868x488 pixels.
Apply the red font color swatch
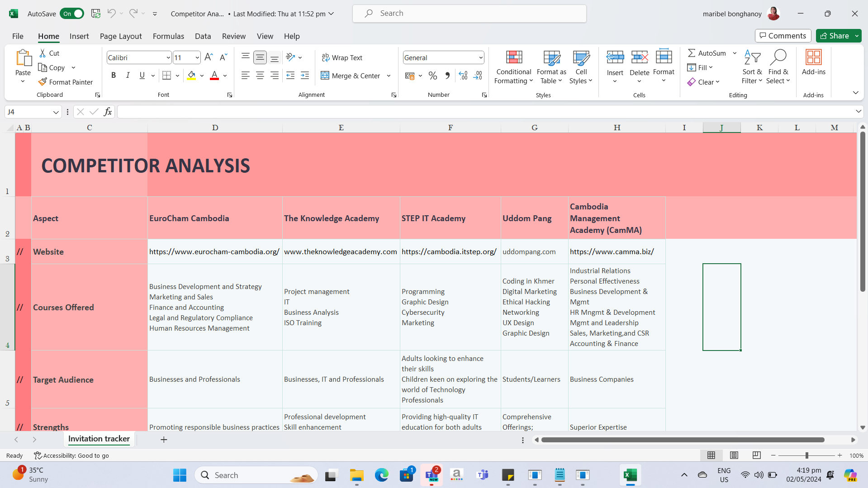point(214,76)
